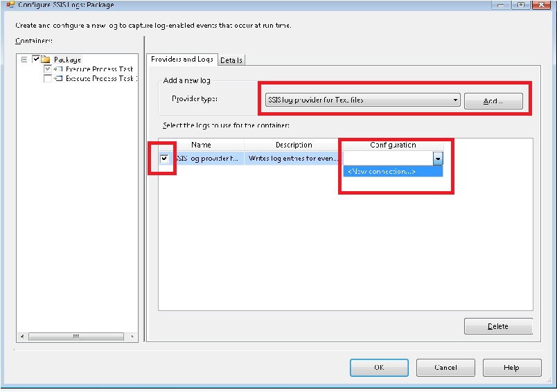Click the Configuration cell dropdown arrow

[438, 159]
